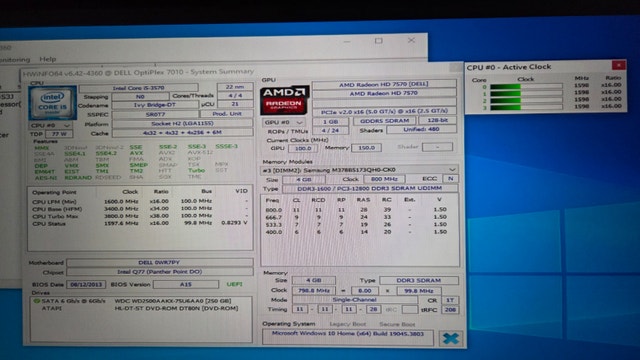Image resolution: width=640 pixels, height=360 pixels.
Task: Click the Unified: 480 shaders field
Action: pos(421,129)
